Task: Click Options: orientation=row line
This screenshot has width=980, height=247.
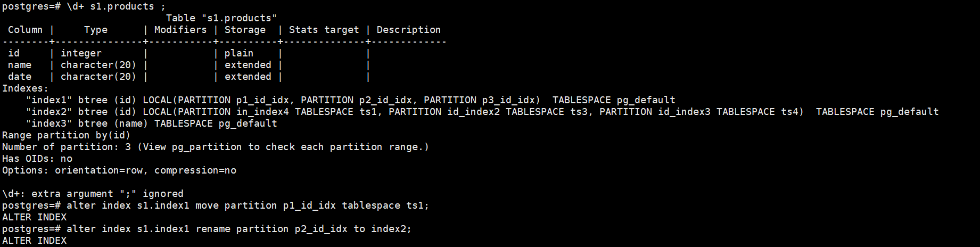Action: pyautogui.click(x=119, y=170)
